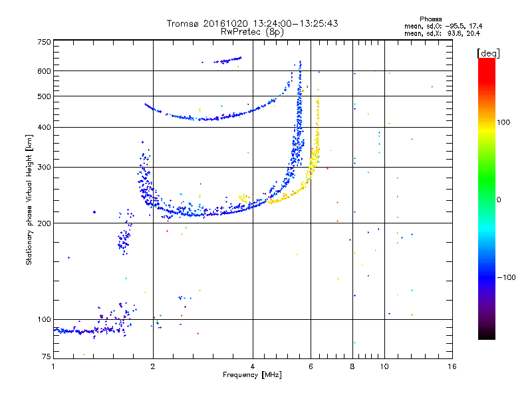The width and height of the screenshot is (532, 399).
Task: Select the 'mean, sd,O: -95.5, 17.4' line
Action: click(443, 27)
